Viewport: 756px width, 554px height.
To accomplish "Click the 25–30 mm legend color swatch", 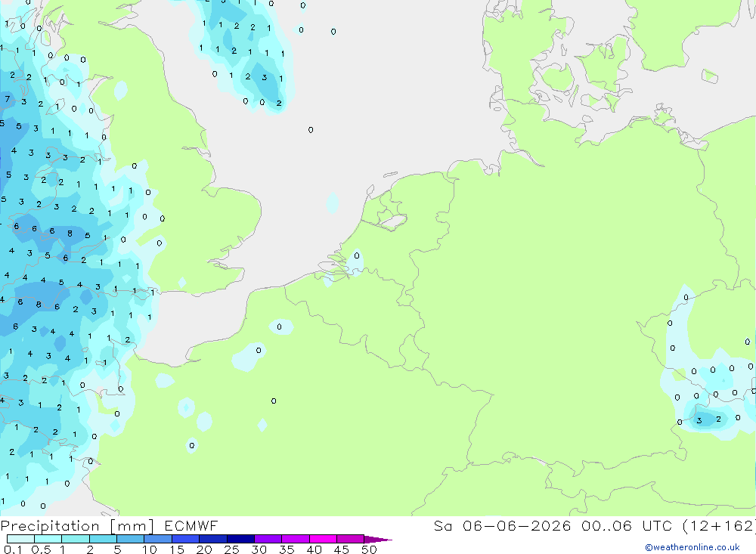I will click(240, 539).
